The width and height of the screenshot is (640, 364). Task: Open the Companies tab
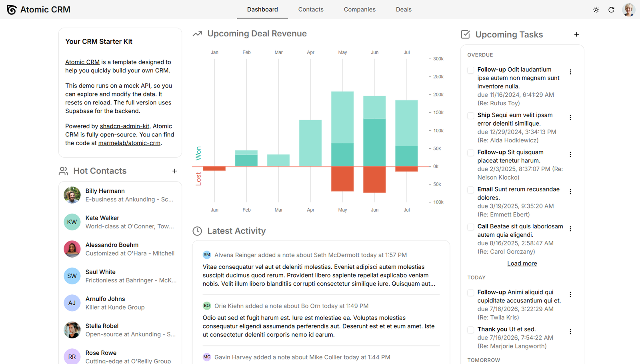coord(360,10)
